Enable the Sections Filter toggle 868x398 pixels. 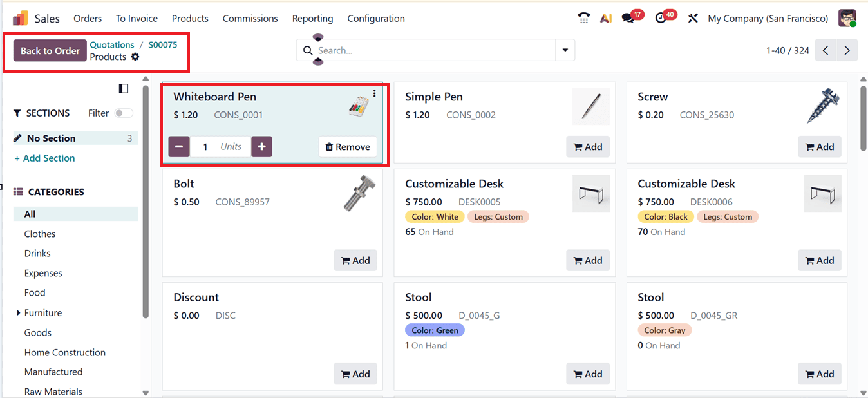pos(122,113)
